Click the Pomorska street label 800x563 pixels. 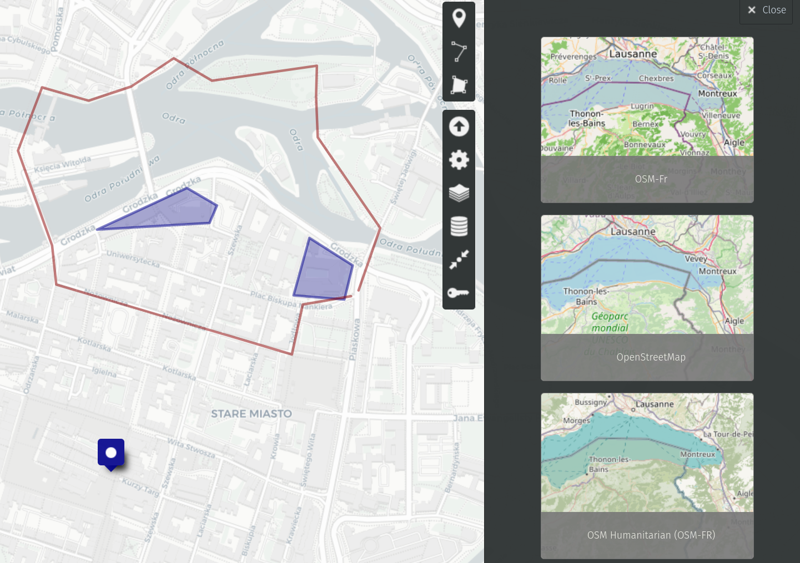click(57, 29)
